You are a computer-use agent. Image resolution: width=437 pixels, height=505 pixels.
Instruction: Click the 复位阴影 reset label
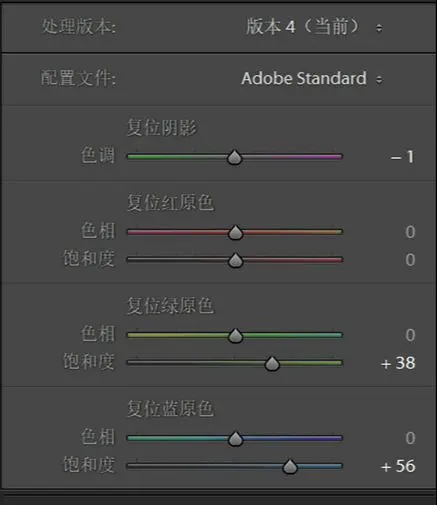[162, 127]
